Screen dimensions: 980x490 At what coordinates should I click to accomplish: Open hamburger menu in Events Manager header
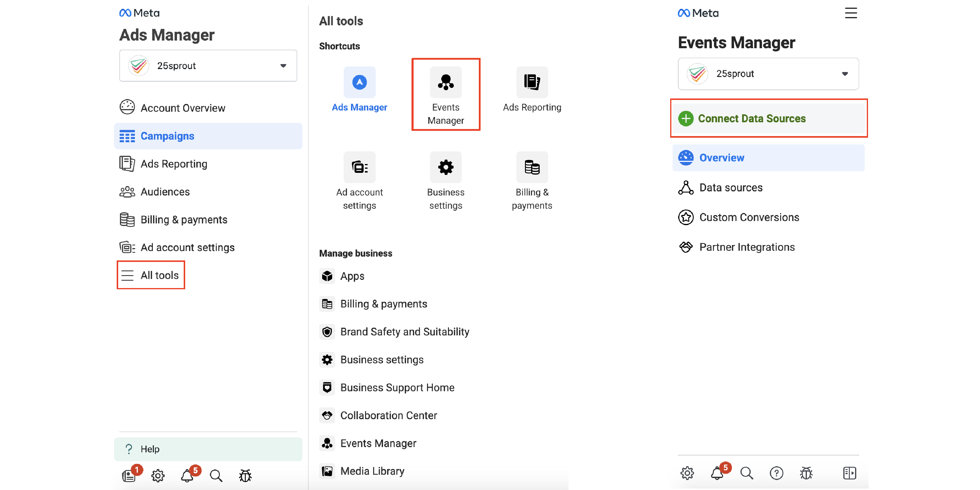pos(851,13)
